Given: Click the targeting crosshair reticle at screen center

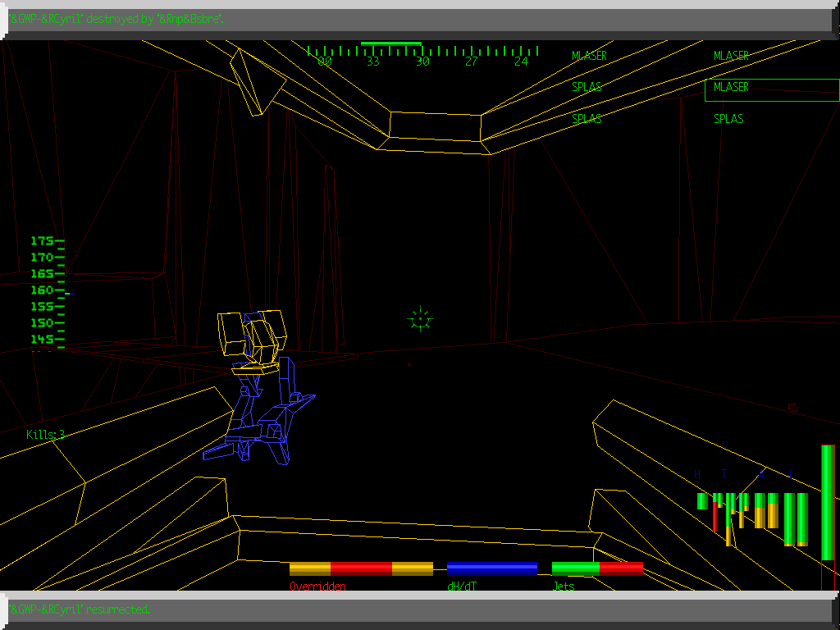Looking at the screenshot, I should [419, 320].
